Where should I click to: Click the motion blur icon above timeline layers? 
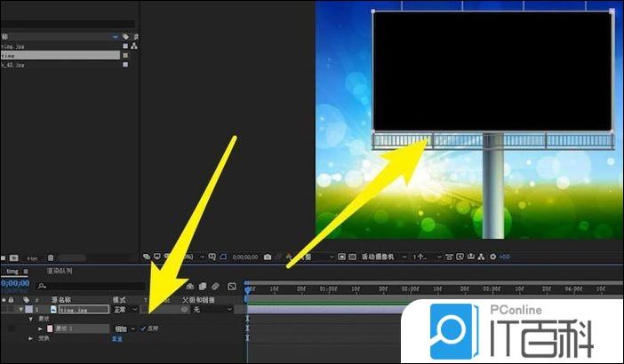pyautogui.click(x=217, y=286)
